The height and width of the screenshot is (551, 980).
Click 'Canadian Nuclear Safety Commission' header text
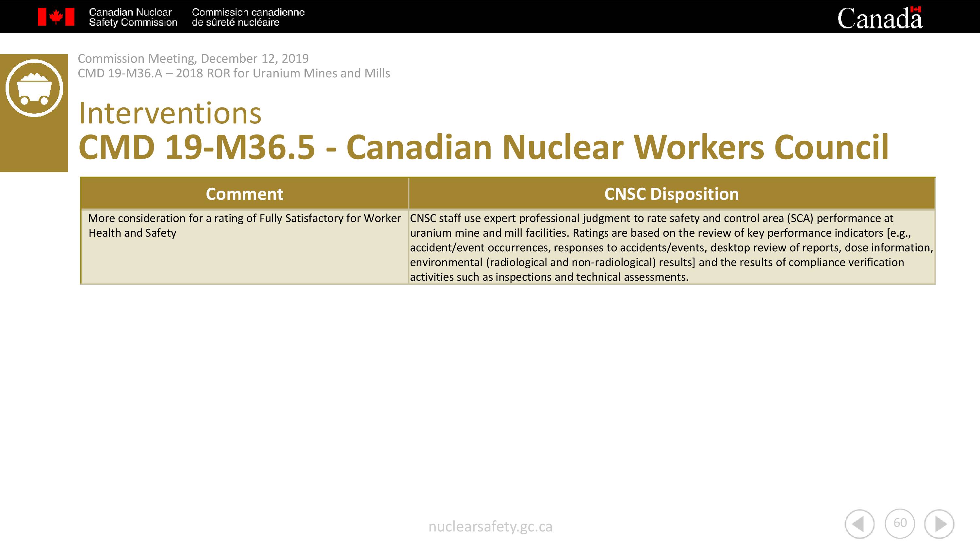click(133, 17)
